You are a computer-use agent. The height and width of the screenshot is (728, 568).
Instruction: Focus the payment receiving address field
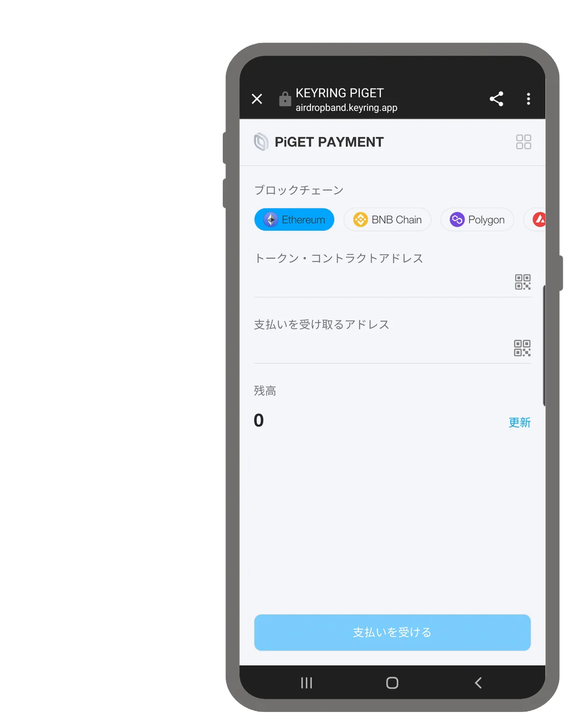click(383, 349)
